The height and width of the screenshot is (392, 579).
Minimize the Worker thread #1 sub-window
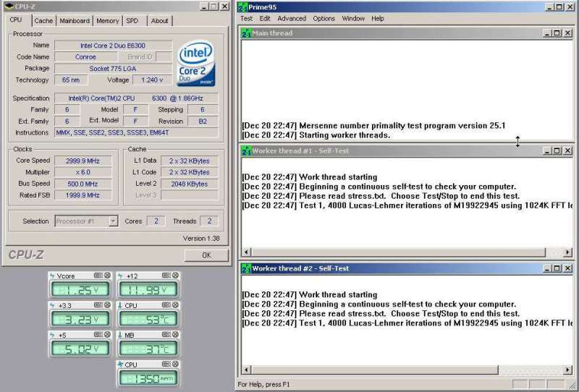click(x=548, y=150)
